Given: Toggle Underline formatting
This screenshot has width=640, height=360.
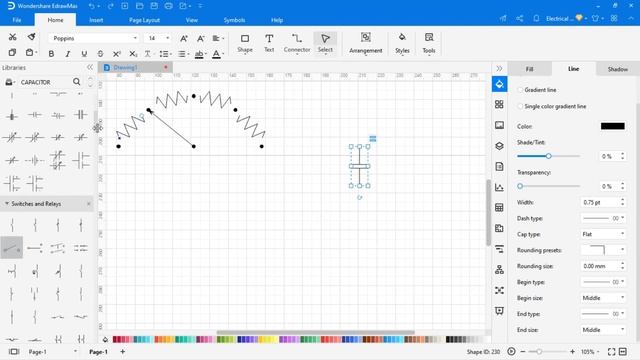Looking at the screenshot, I should (x=84, y=53).
